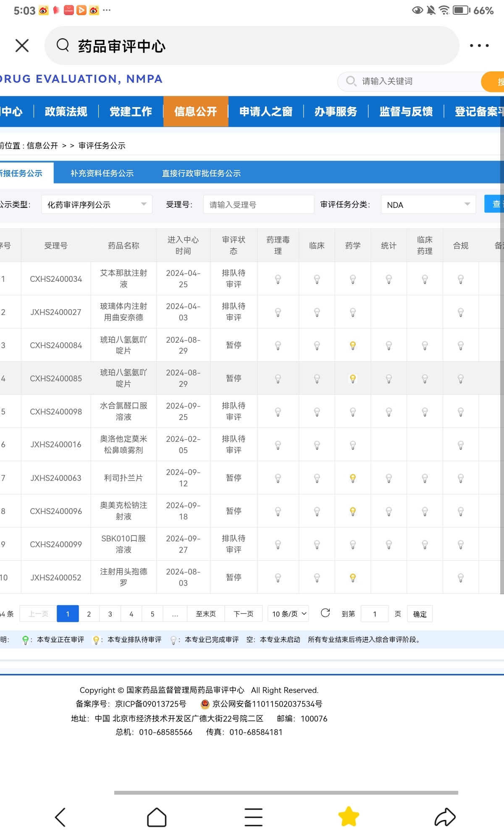This screenshot has width=504, height=840.
Task: Click 药学 bulb for 水合氯醛口服溶液
Action: (x=353, y=412)
